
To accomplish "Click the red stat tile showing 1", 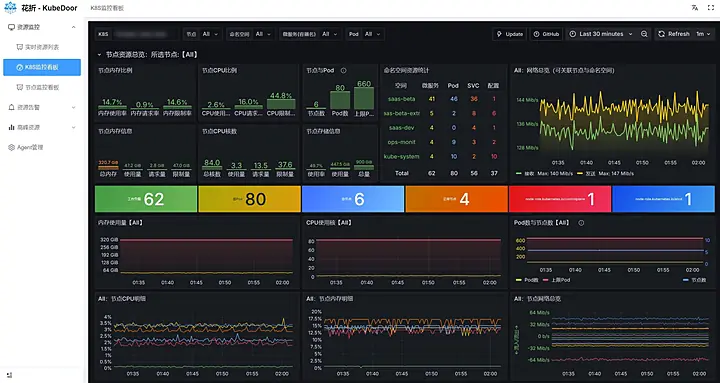I will tap(560, 199).
